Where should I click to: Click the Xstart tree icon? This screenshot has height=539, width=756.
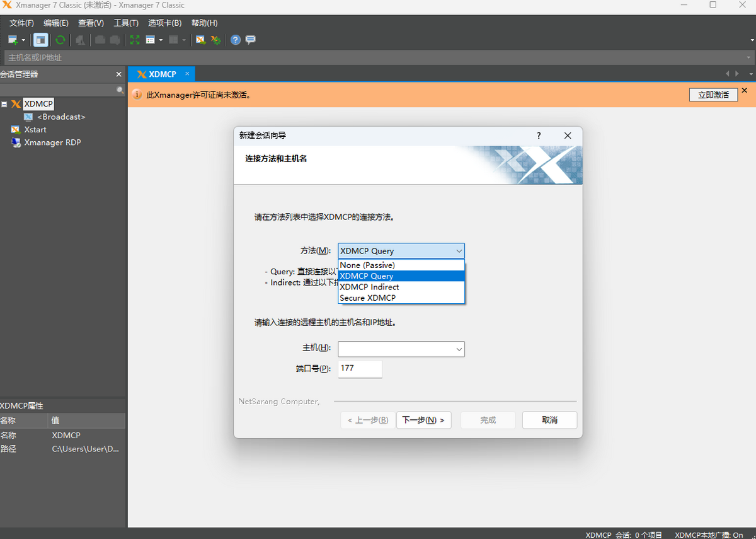click(x=16, y=129)
